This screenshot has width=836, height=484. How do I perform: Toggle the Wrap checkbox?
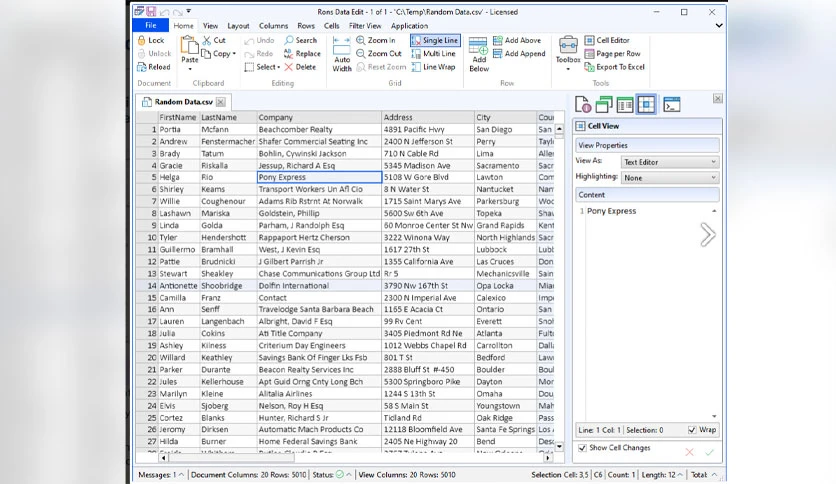coord(692,430)
